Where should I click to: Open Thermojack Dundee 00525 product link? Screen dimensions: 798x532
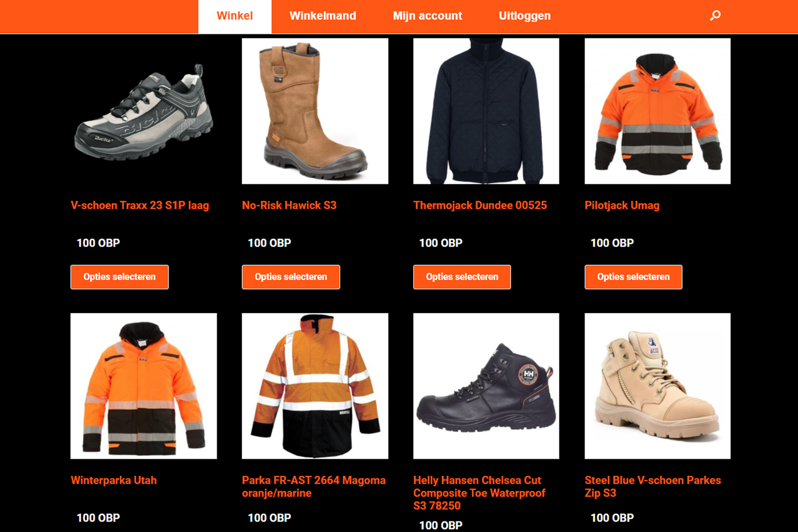click(x=480, y=205)
